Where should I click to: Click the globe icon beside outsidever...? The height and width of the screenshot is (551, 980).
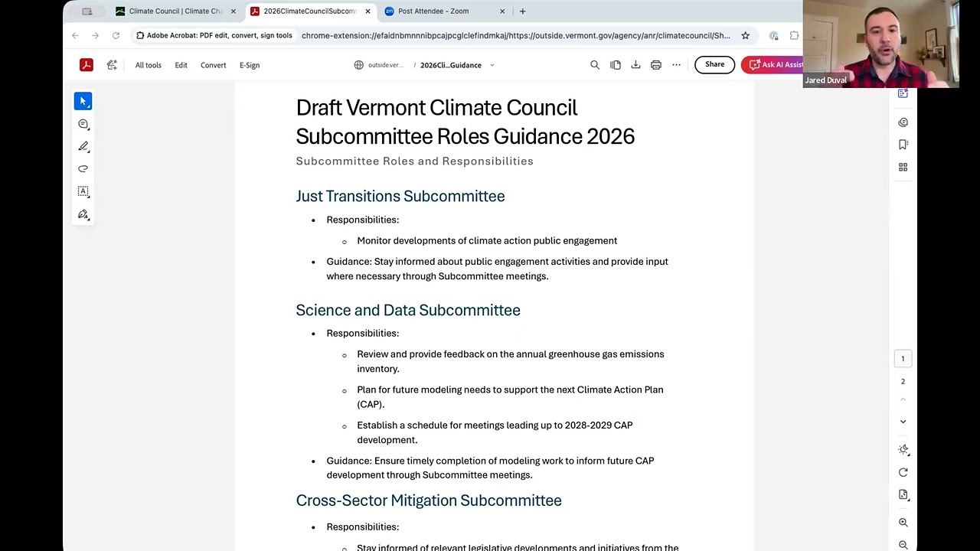pos(358,65)
